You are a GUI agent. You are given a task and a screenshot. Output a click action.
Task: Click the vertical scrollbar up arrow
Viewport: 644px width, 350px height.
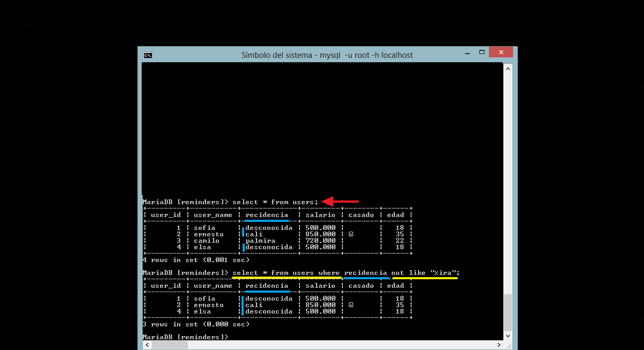coord(508,67)
